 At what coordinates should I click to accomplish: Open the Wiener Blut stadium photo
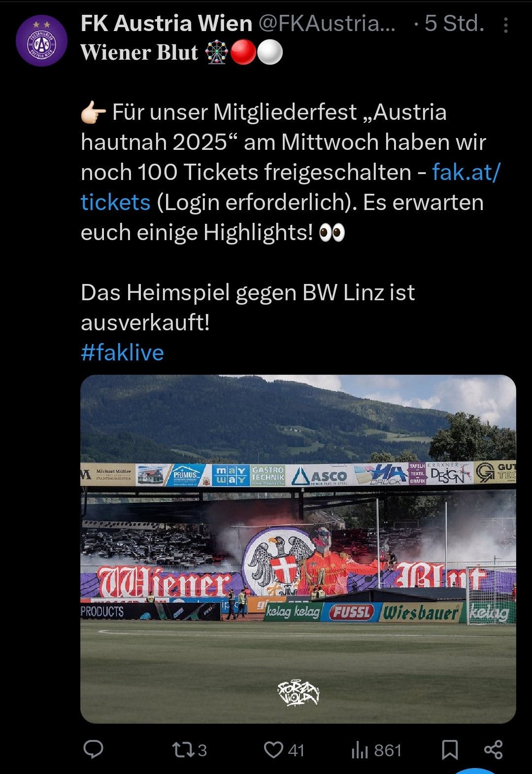[x=298, y=549]
